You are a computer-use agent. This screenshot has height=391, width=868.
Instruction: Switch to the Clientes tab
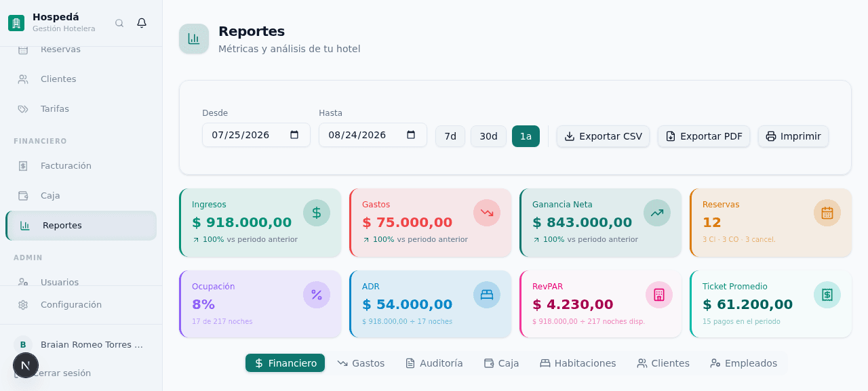663,363
